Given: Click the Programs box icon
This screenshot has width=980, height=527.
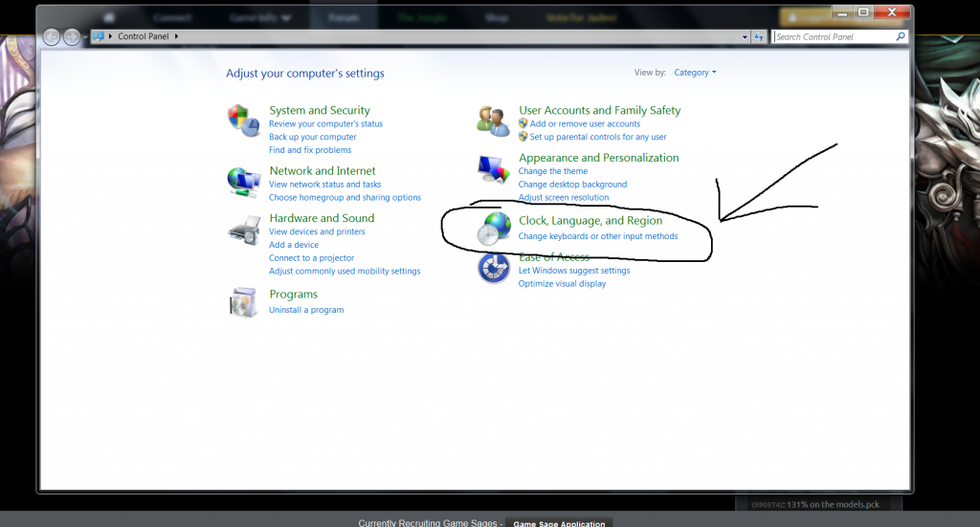Looking at the screenshot, I should click(243, 302).
